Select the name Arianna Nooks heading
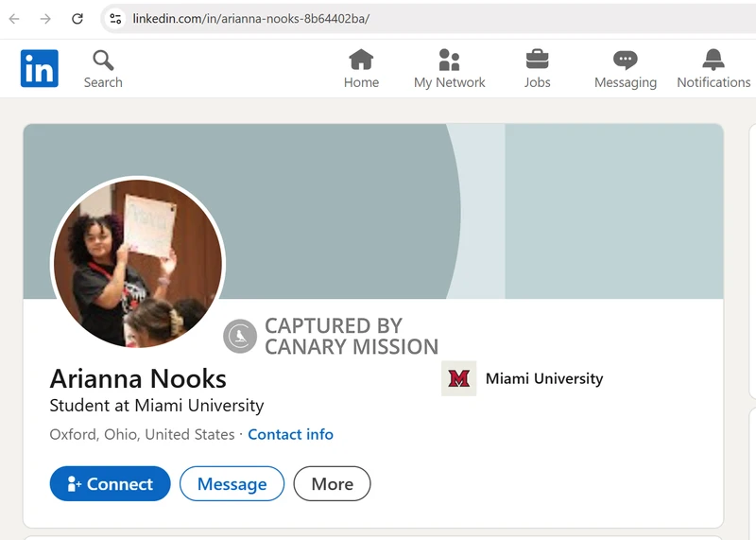This screenshot has width=756, height=540. [x=138, y=378]
